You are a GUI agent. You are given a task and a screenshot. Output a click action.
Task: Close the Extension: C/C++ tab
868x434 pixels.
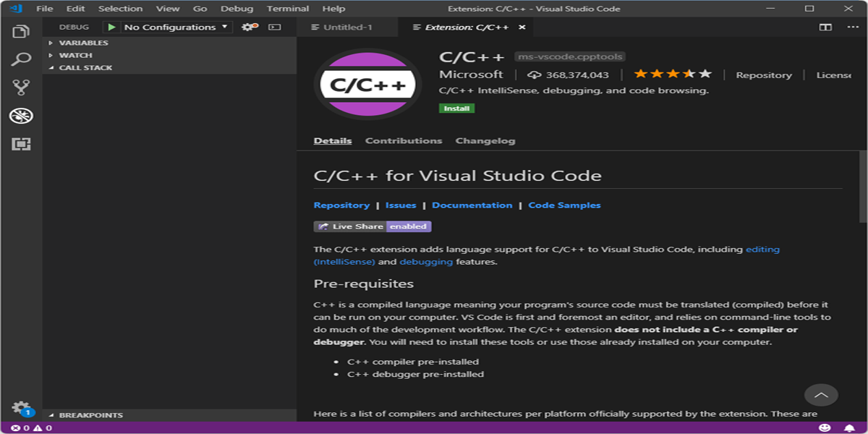[x=522, y=27]
